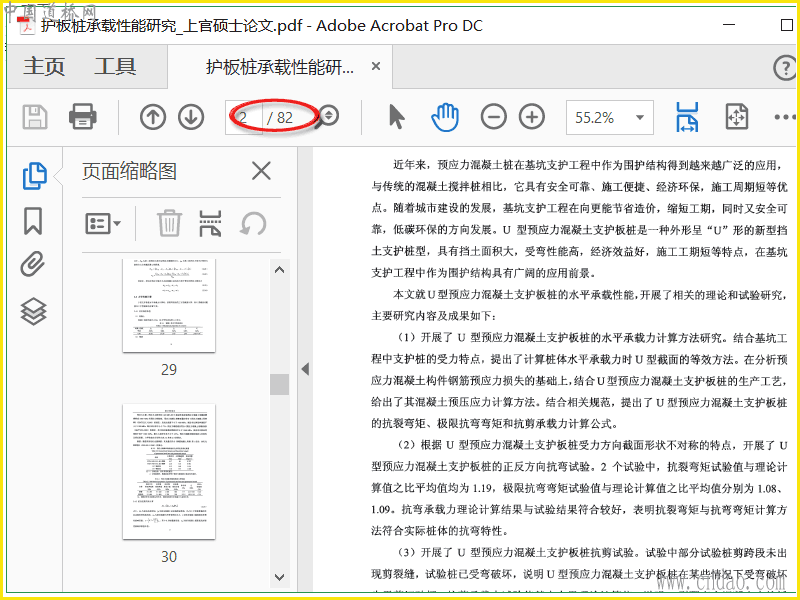The width and height of the screenshot is (800, 600).
Task: Open the bookmarks panel icon
Action: point(33,221)
